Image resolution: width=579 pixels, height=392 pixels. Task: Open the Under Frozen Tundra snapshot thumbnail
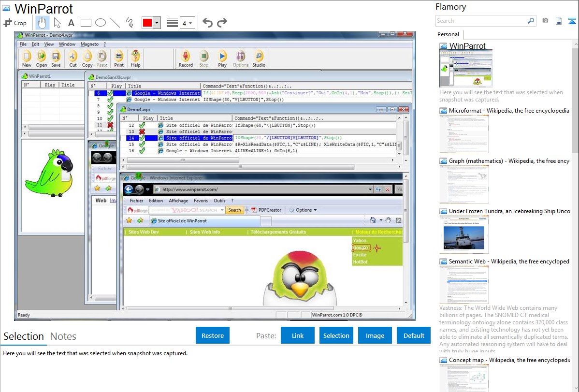tap(464, 234)
